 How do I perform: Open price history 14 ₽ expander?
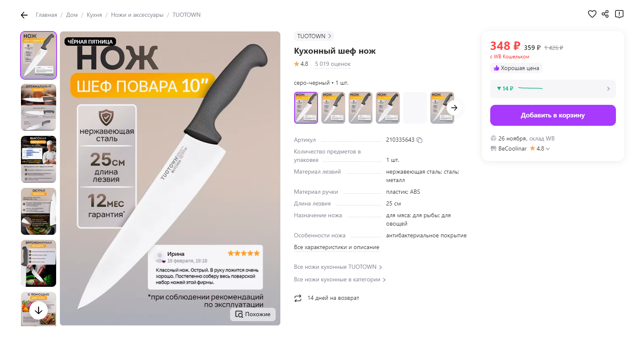point(553,89)
